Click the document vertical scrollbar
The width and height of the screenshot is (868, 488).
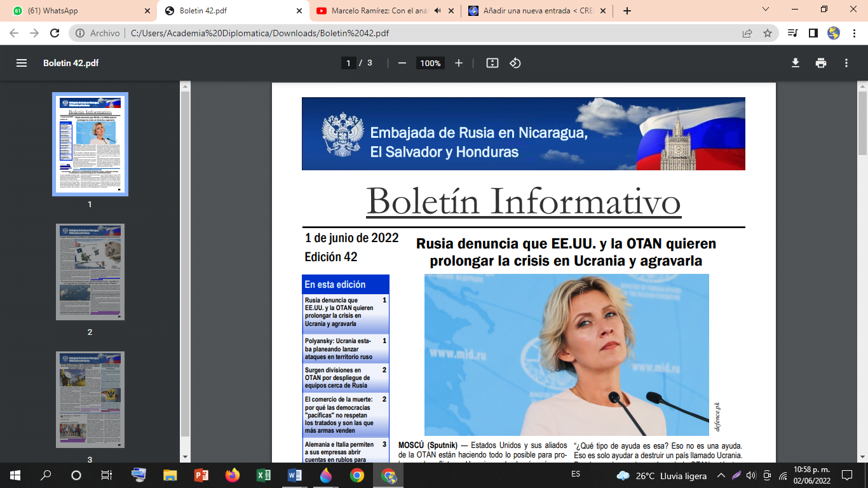coord(862,124)
